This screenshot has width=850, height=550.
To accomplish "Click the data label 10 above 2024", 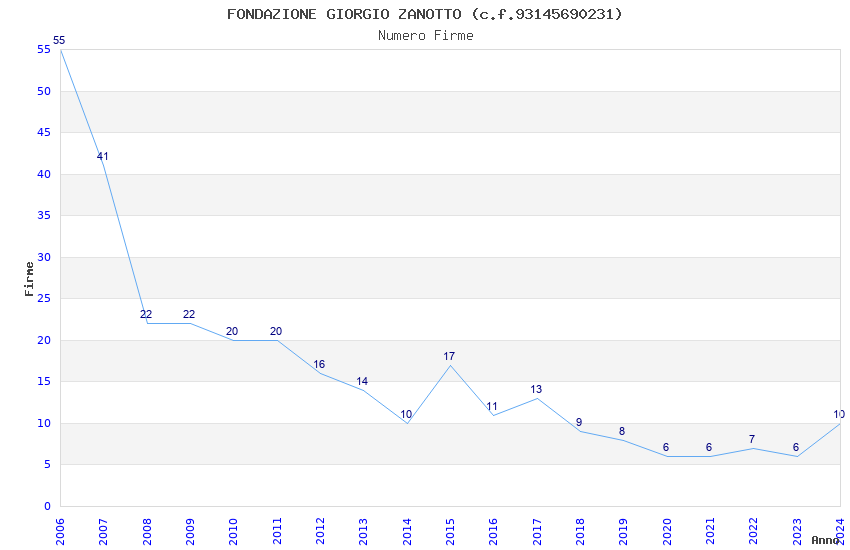I will [839, 414].
